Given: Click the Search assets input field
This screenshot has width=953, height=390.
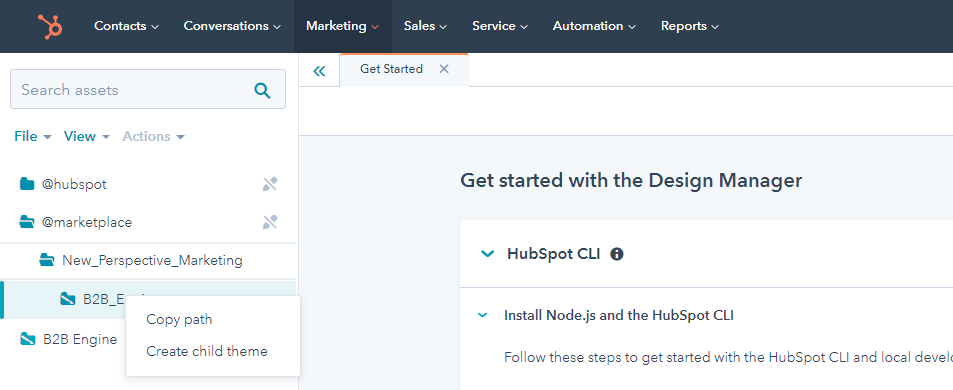Looking at the screenshot, I should (148, 89).
